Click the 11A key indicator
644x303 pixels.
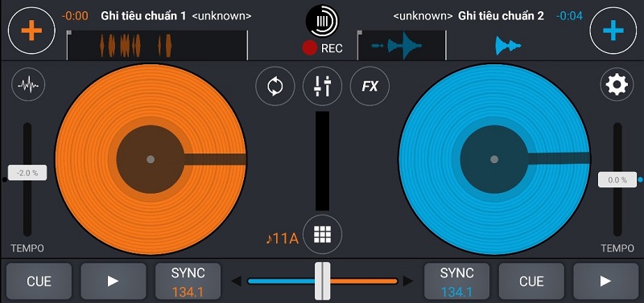[x=282, y=239]
